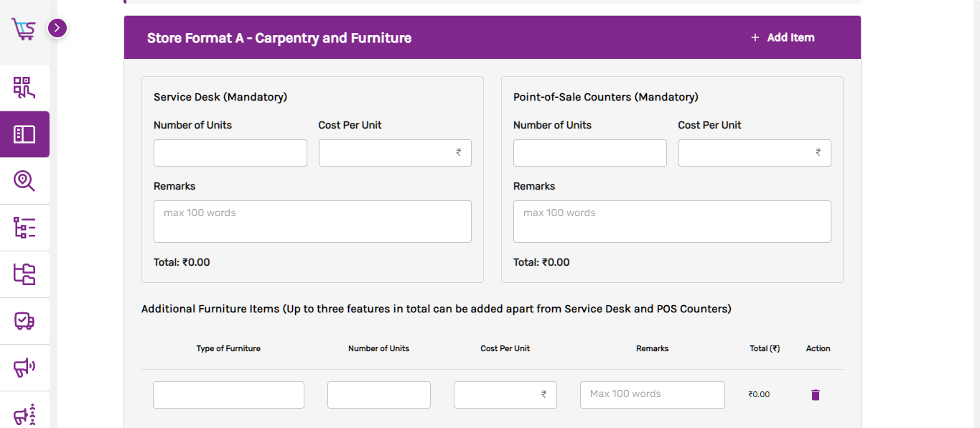980x428 pixels.
Task: Open the checklist tree sidebar icon
Action: (24, 228)
